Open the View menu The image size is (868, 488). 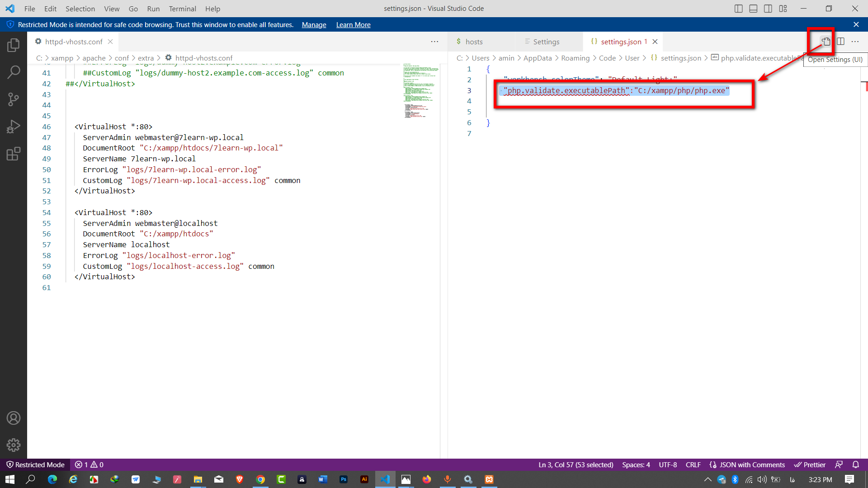(112, 9)
